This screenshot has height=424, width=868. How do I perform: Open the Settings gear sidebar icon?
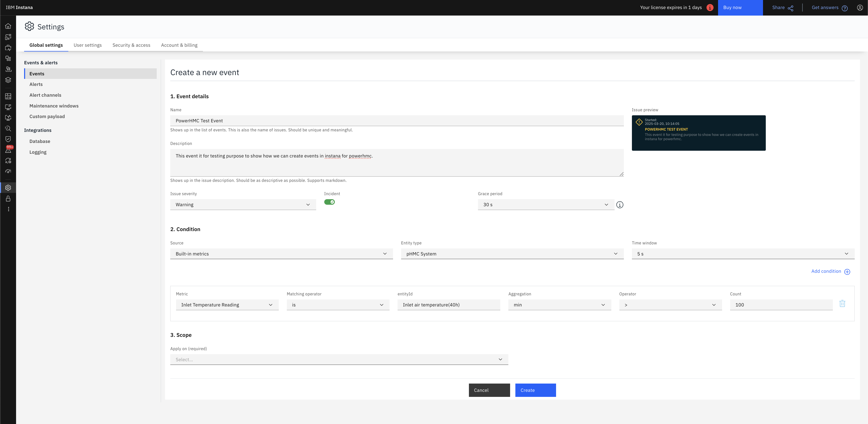[8, 188]
